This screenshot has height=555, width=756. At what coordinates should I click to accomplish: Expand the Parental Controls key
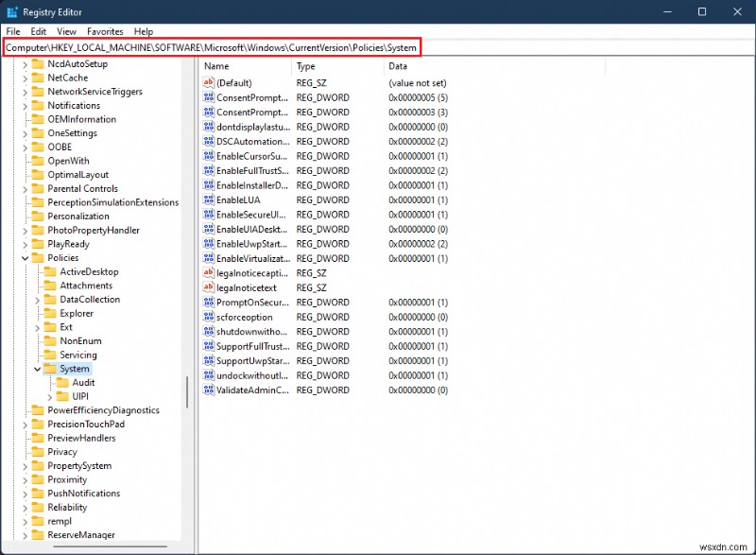coord(26,189)
